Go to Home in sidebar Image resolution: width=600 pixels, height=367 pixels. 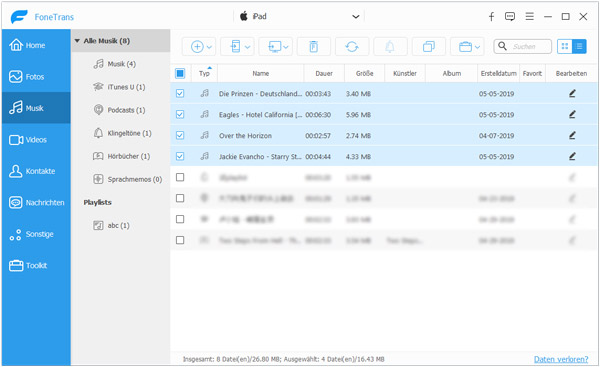pos(36,45)
